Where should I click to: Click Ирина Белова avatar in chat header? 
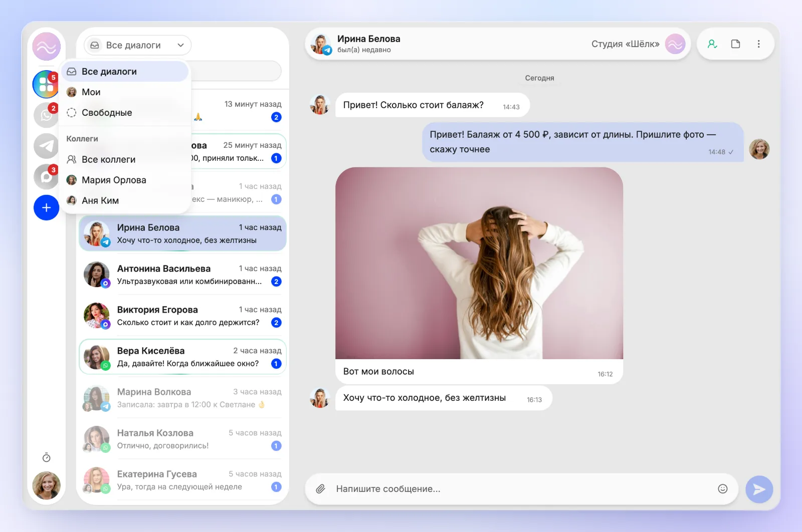321,44
